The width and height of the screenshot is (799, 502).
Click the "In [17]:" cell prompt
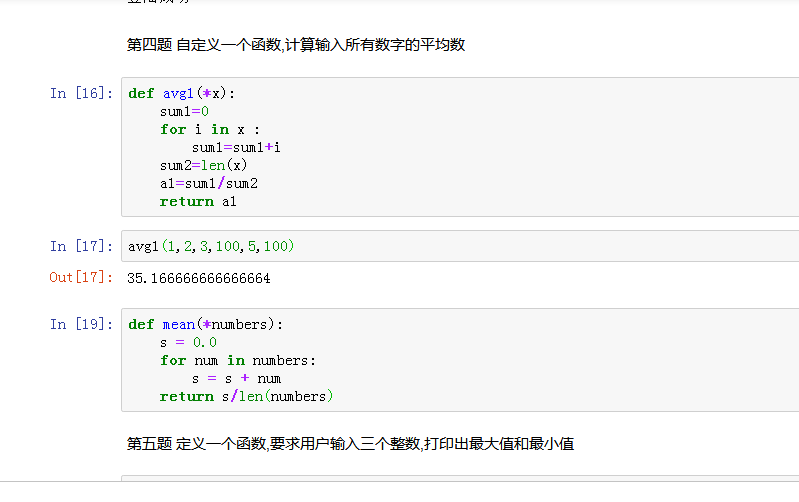pyautogui.click(x=81, y=246)
